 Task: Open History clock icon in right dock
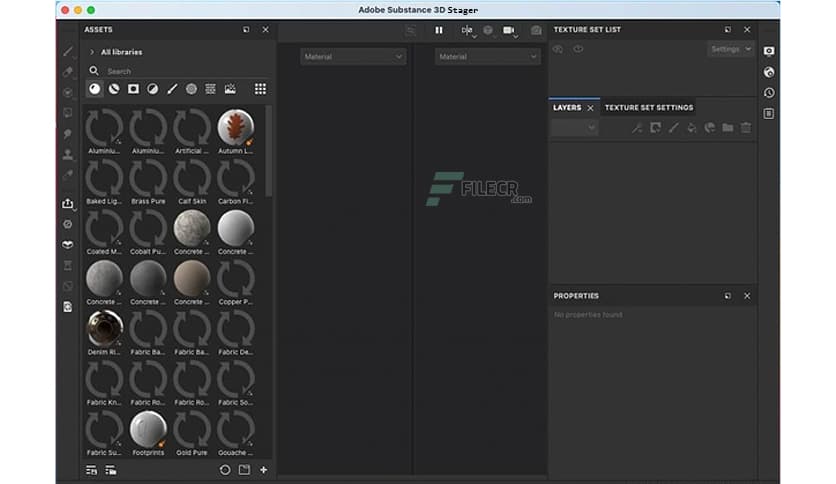769,93
